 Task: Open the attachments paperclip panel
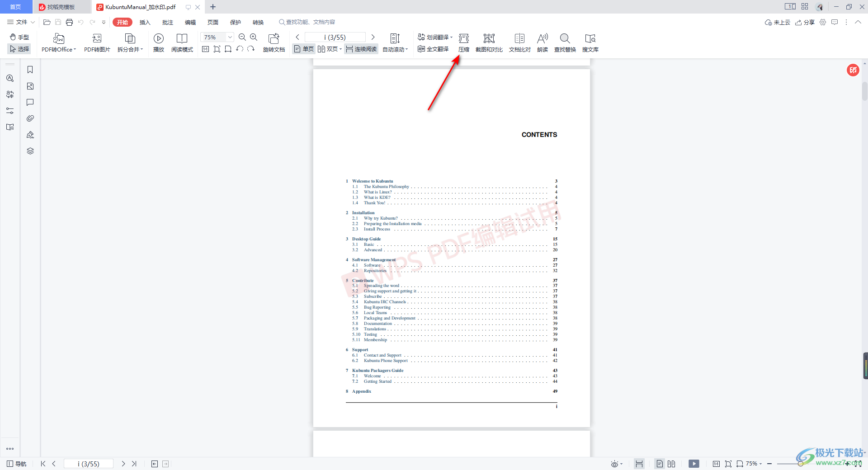(30, 118)
